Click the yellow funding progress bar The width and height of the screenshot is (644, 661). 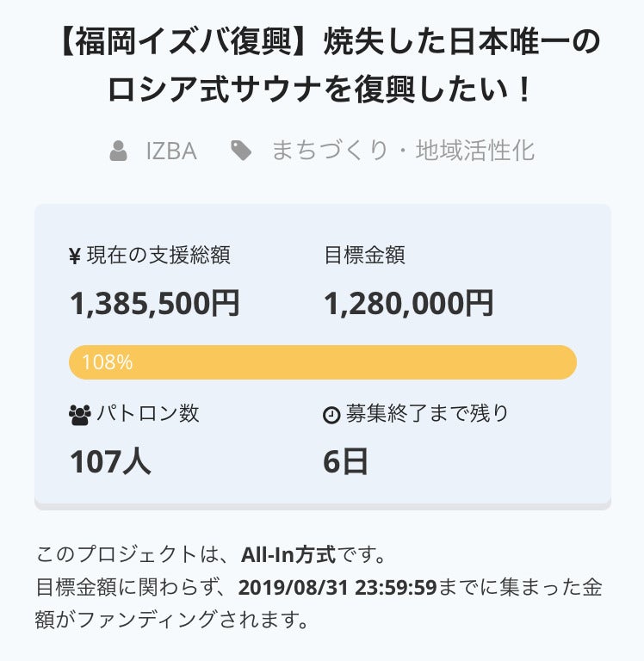click(322, 362)
